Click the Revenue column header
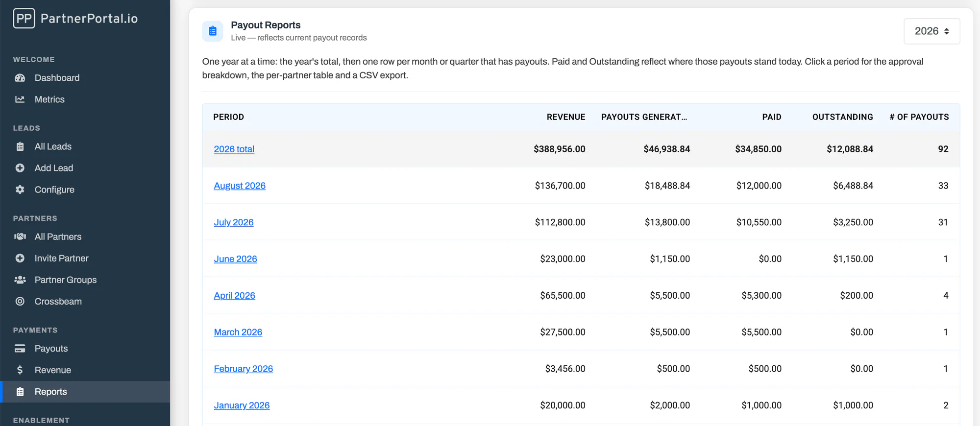This screenshot has width=980, height=426. pyautogui.click(x=566, y=117)
